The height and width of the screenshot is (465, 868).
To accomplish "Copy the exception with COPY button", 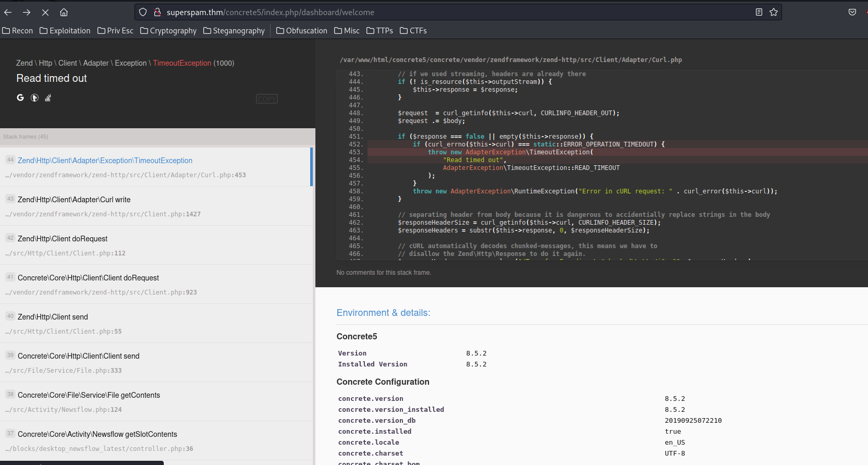I will tap(266, 99).
